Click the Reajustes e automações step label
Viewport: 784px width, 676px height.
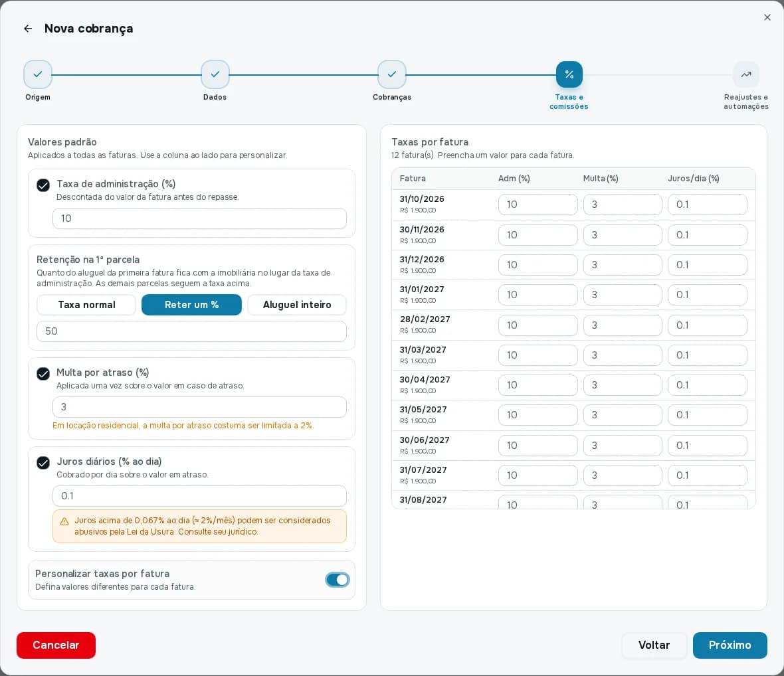[x=746, y=102]
